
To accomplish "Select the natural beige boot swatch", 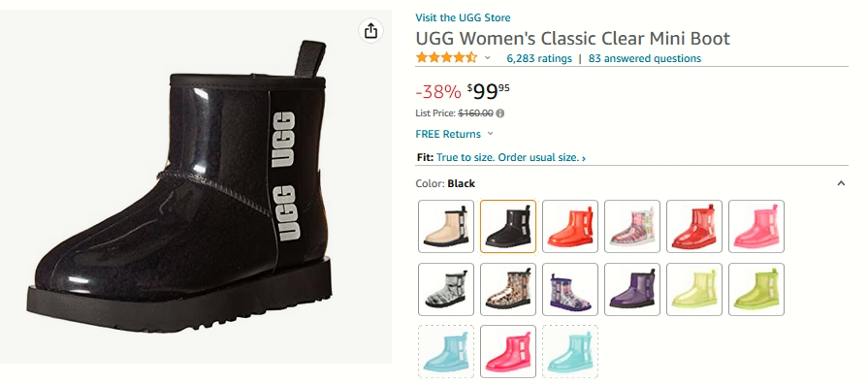I will [x=446, y=226].
